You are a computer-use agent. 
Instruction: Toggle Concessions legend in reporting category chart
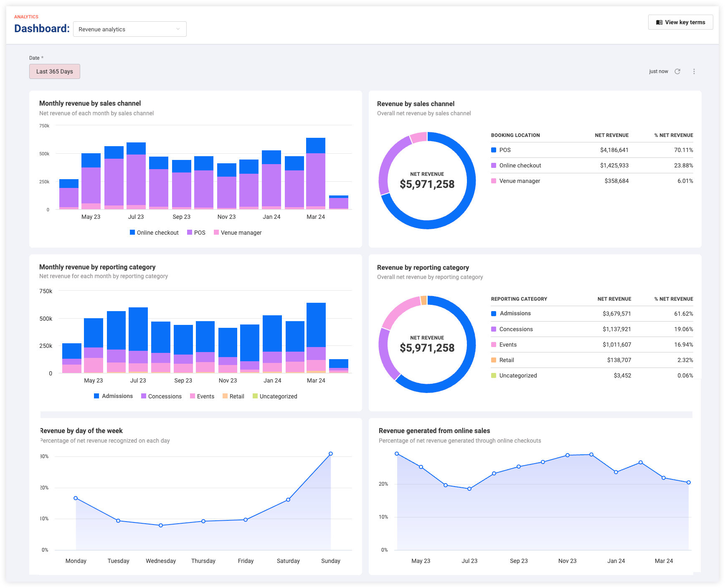click(161, 396)
